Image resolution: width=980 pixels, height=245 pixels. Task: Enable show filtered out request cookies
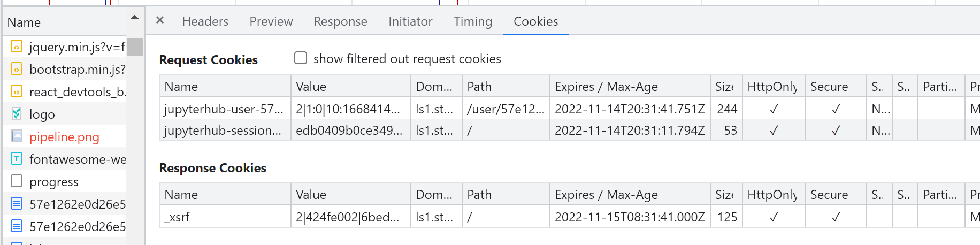click(x=301, y=58)
